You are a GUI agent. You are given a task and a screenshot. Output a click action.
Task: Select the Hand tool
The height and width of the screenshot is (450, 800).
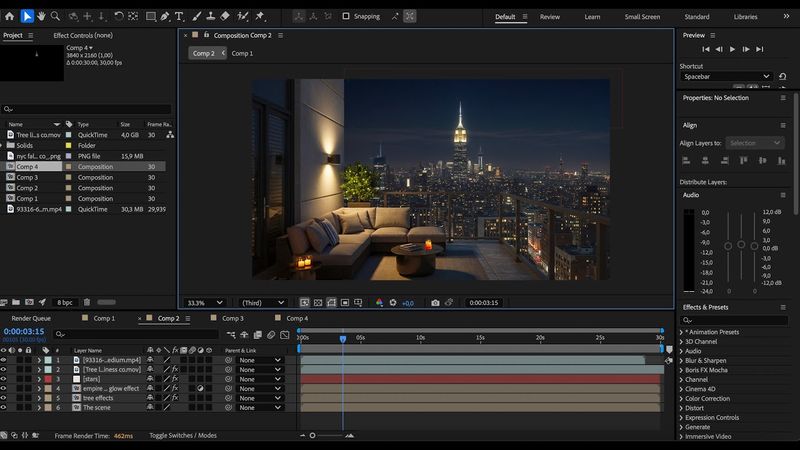[x=41, y=16]
